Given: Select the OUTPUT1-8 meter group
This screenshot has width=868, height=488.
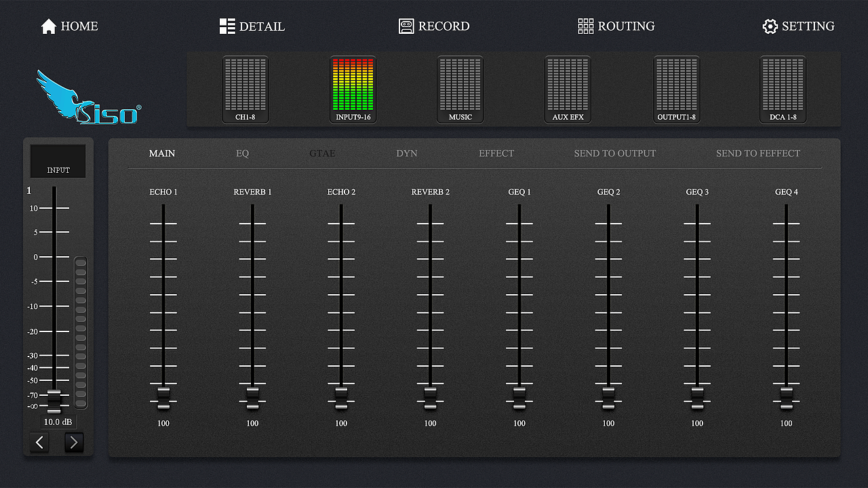Looking at the screenshot, I should [x=676, y=89].
